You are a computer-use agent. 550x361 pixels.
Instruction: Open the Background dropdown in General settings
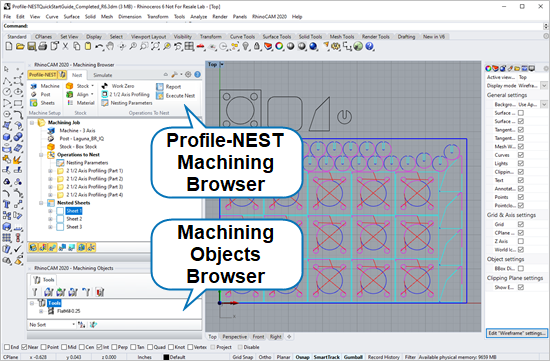(x=544, y=104)
